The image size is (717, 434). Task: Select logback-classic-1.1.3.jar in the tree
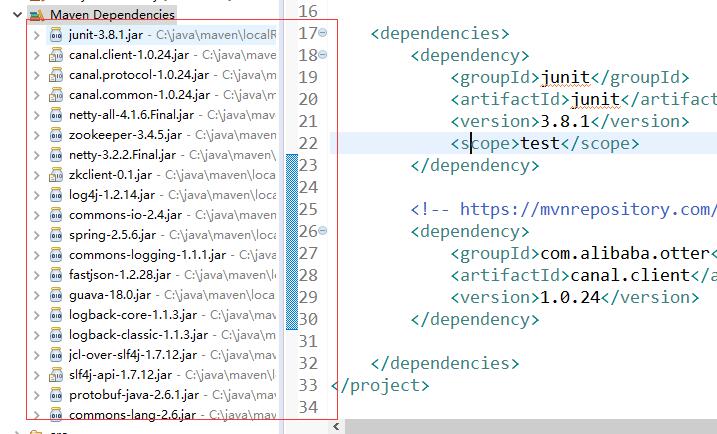click(125, 335)
